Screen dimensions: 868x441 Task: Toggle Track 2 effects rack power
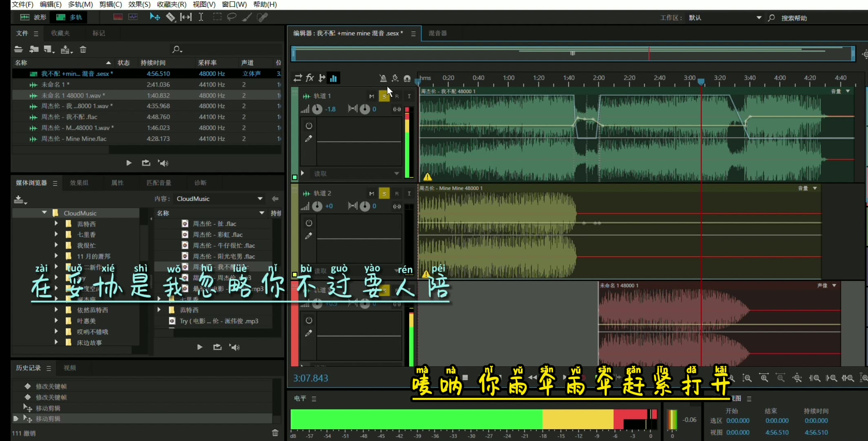coord(309,223)
